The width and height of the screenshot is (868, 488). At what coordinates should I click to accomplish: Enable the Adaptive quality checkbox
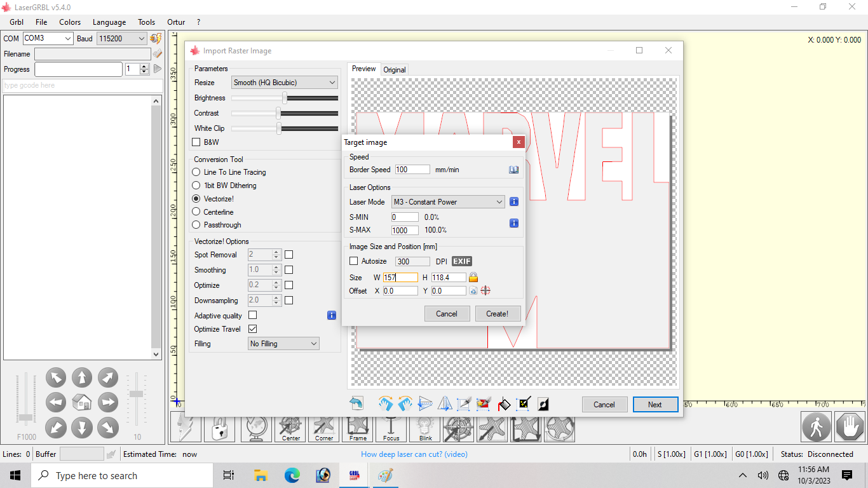pyautogui.click(x=253, y=315)
